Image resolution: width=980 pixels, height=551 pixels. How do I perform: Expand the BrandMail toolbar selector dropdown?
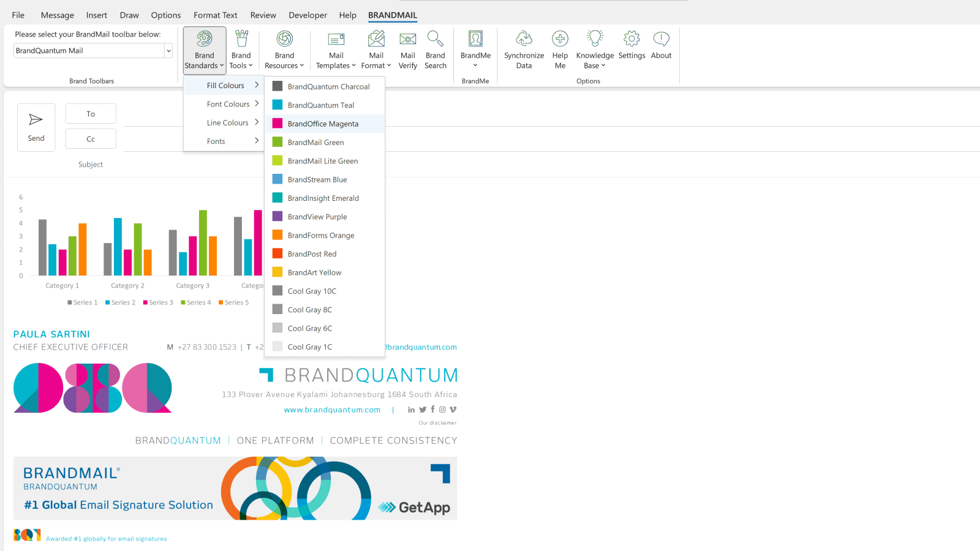[x=168, y=51]
